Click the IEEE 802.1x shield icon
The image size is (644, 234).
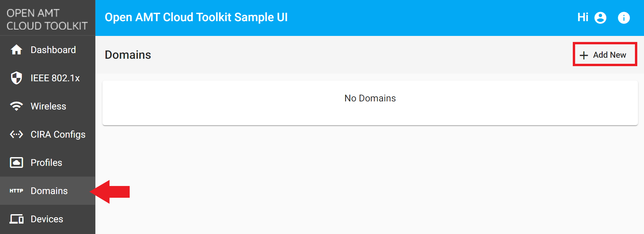click(x=16, y=78)
